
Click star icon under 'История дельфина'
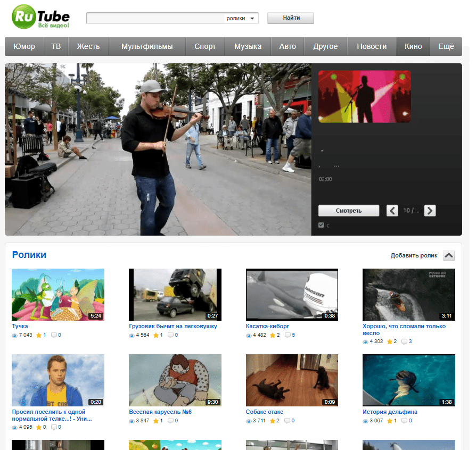(390, 421)
